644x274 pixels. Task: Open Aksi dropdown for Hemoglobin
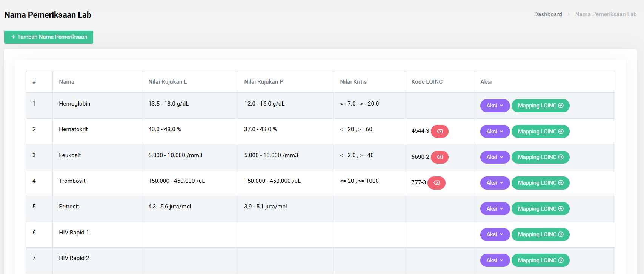tap(495, 106)
